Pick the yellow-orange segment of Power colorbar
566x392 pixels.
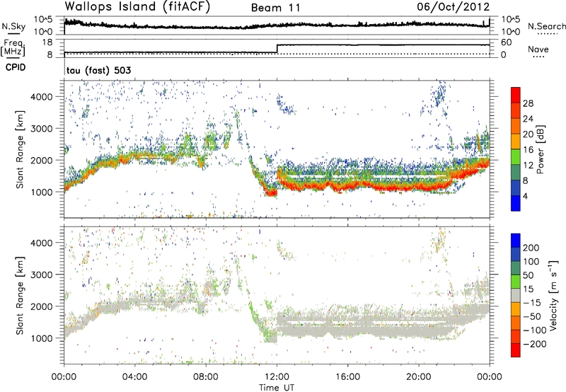[x=516, y=142]
